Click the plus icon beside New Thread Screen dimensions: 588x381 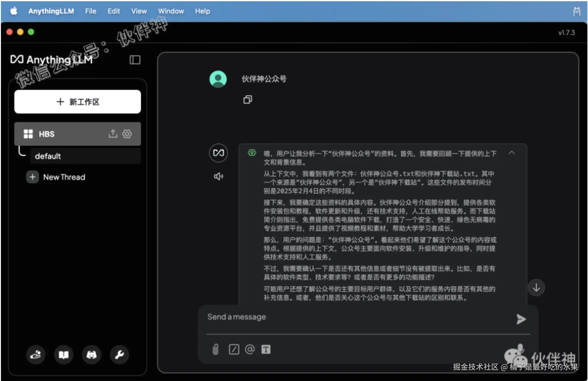click(32, 177)
